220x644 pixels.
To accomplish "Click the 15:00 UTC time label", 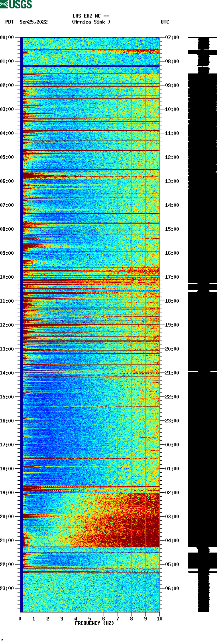I will coord(172,229).
